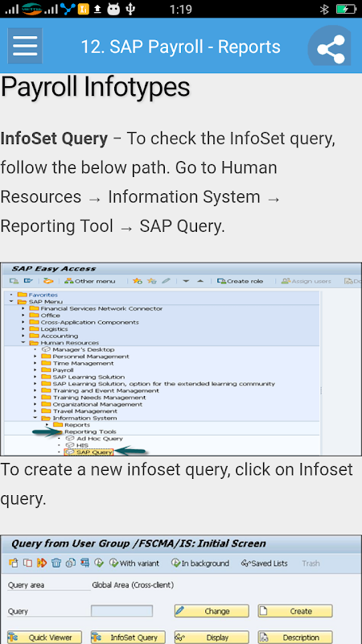Click the orange arrows icon in Query toolbar

point(42,563)
